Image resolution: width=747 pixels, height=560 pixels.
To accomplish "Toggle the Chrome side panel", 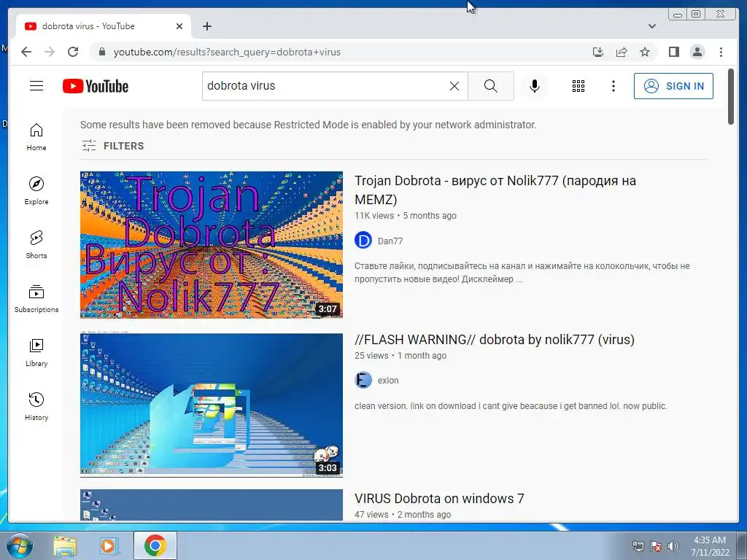I will 673,52.
